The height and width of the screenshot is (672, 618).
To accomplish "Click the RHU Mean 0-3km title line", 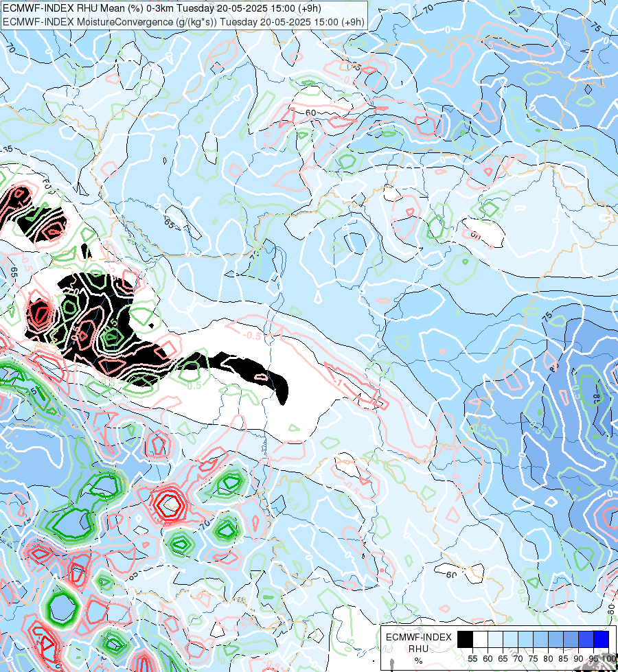I will coord(161,8).
